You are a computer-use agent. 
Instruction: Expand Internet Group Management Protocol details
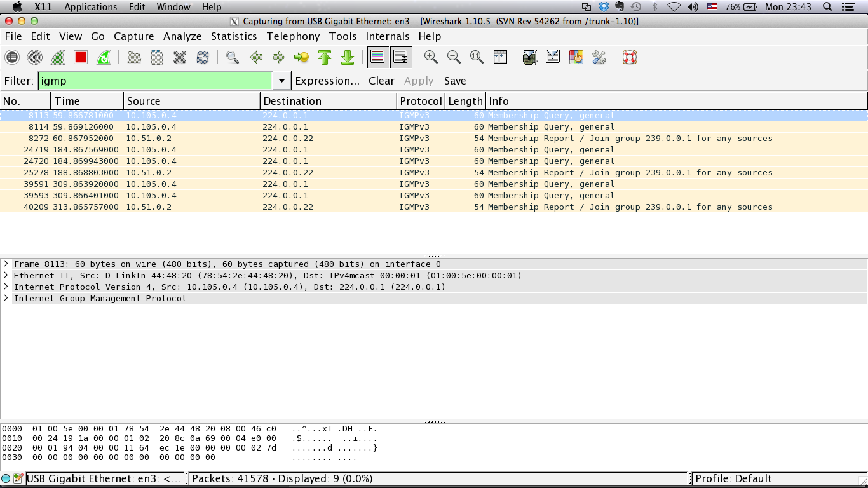coord(6,298)
